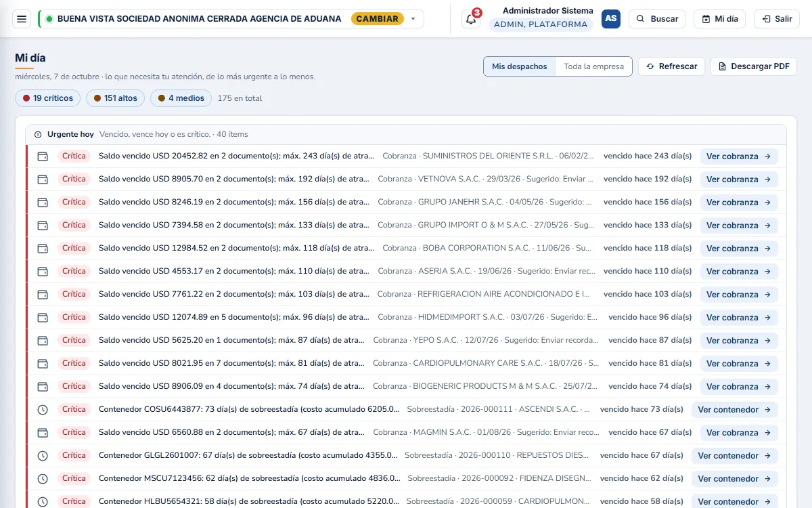Switch view to Toda la empresa
Screen dimensions: 812x508
click(x=594, y=66)
